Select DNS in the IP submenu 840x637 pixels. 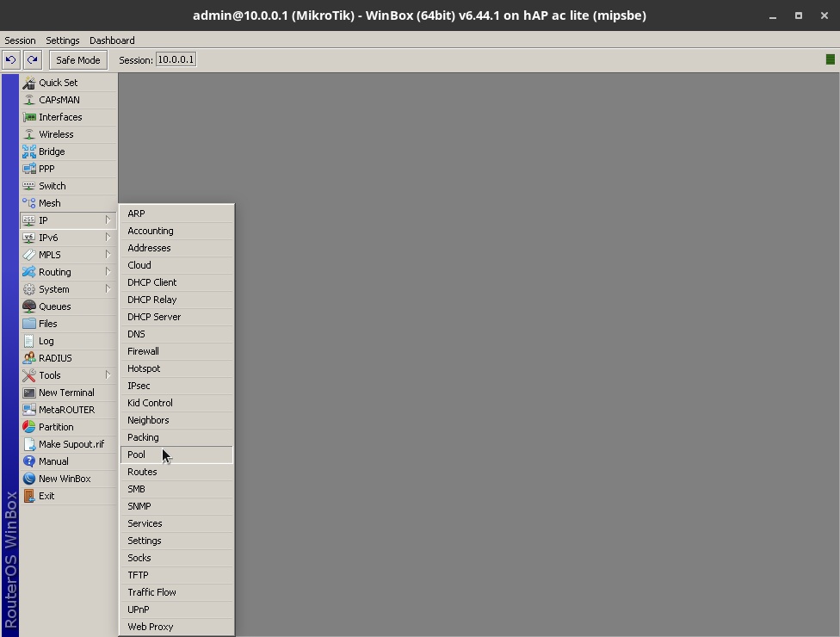[176, 334]
